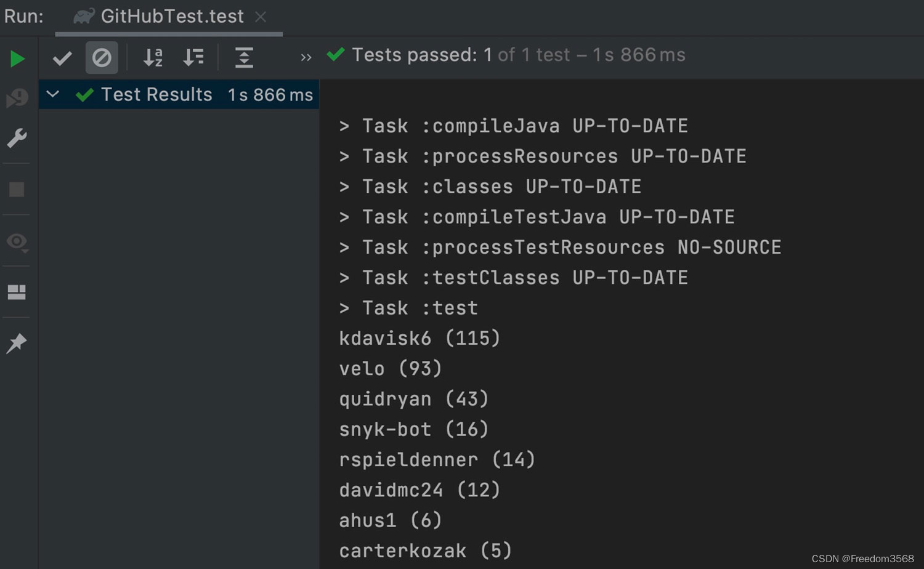Click the "carterkozak (5)" output line
The image size is (924, 569).
click(x=425, y=551)
